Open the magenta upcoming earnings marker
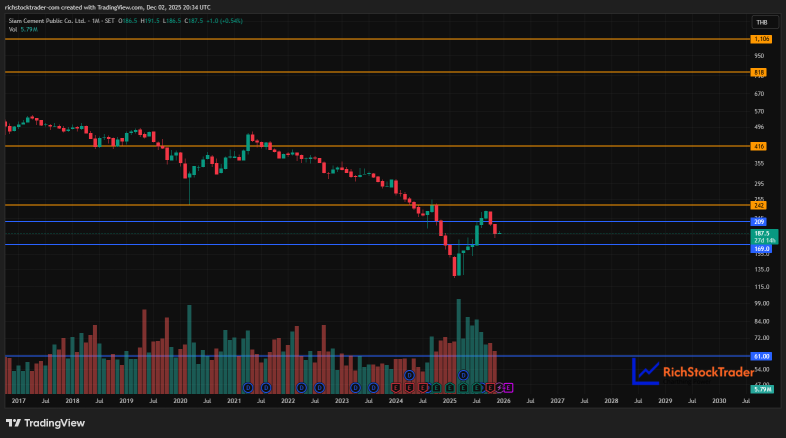Image resolution: width=786 pixels, height=438 pixels. tap(508, 388)
